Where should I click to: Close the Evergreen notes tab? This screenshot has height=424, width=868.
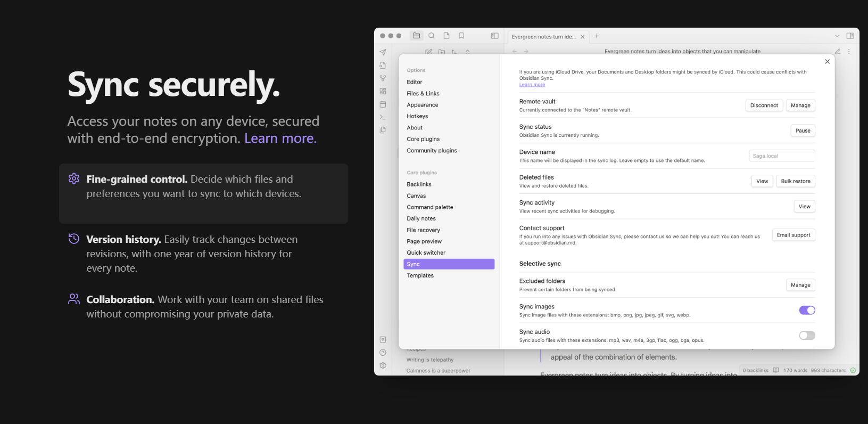click(582, 37)
